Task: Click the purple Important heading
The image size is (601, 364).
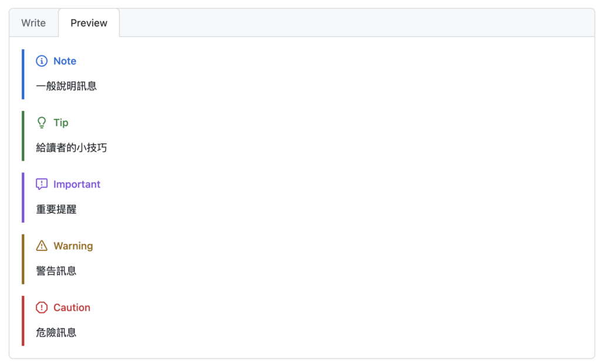Action: [77, 184]
